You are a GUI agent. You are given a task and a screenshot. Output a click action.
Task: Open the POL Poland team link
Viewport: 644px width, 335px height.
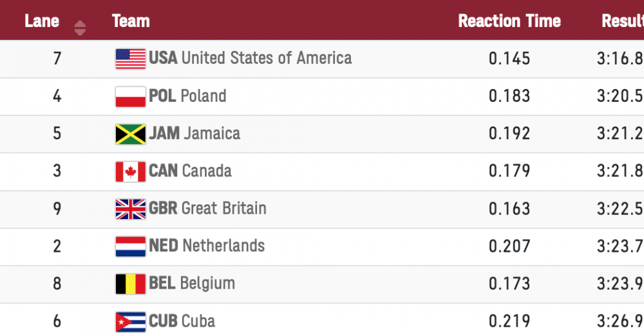pos(187,97)
